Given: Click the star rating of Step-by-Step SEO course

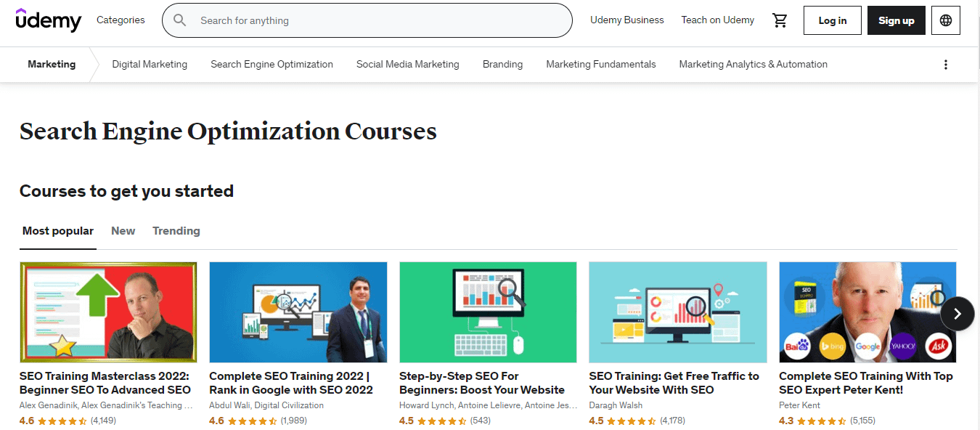Looking at the screenshot, I should click(x=442, y=421).
